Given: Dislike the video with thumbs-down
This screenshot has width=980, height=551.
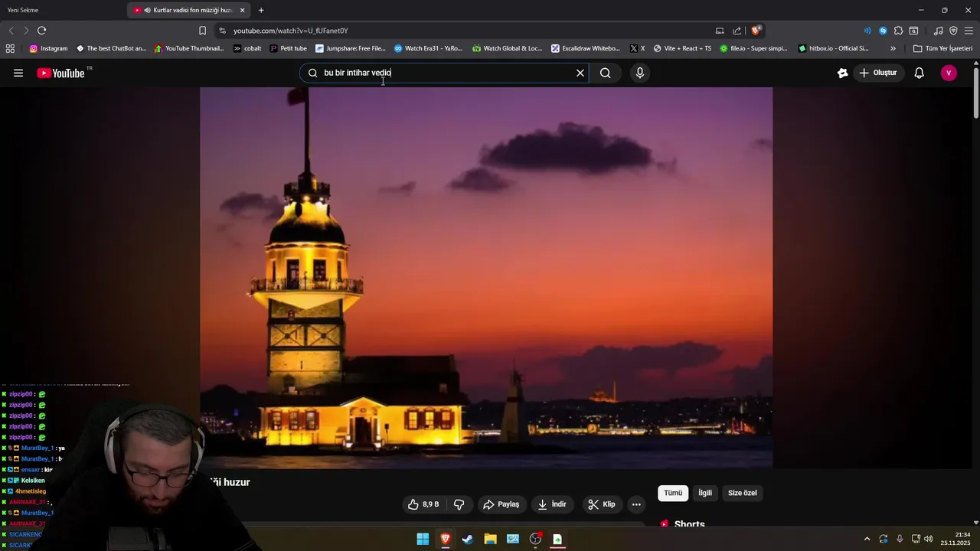Looking at the screenshot, I should coord(459,504).
